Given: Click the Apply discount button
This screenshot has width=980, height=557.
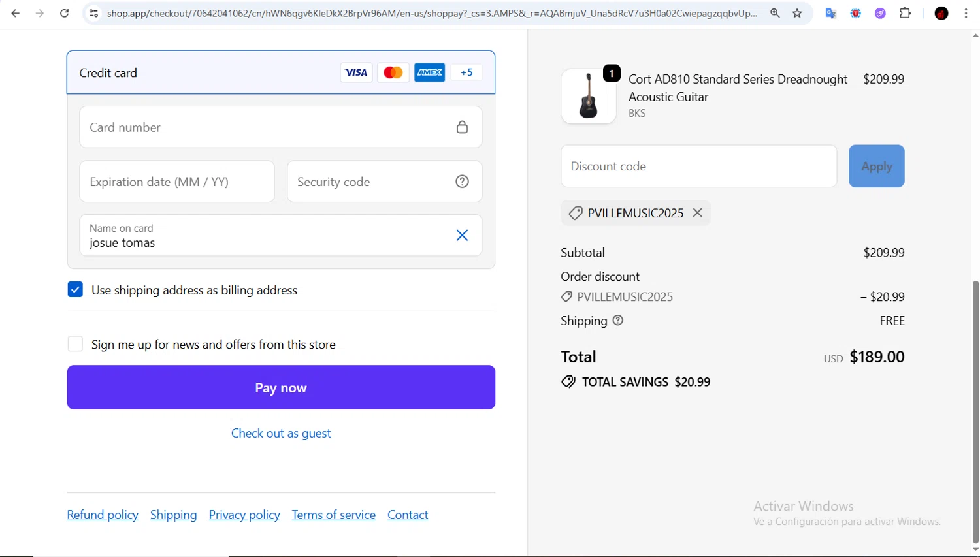Looking at the screenshot, I should [x=876, y=167].
